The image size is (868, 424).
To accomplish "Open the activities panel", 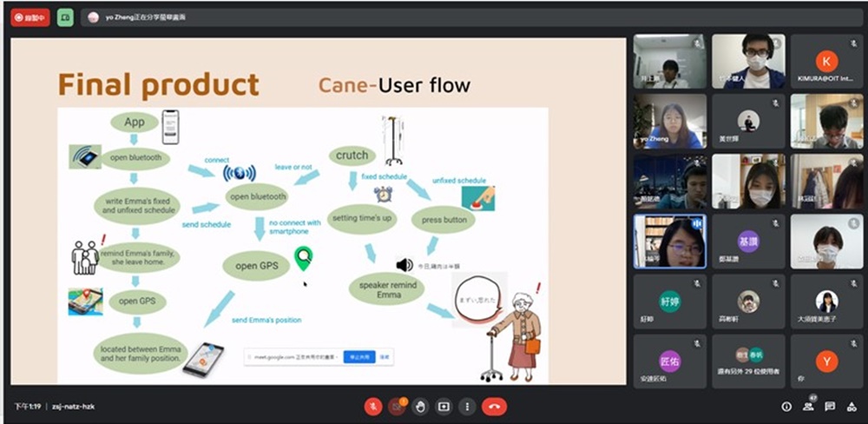I will (x=851, y=407).
